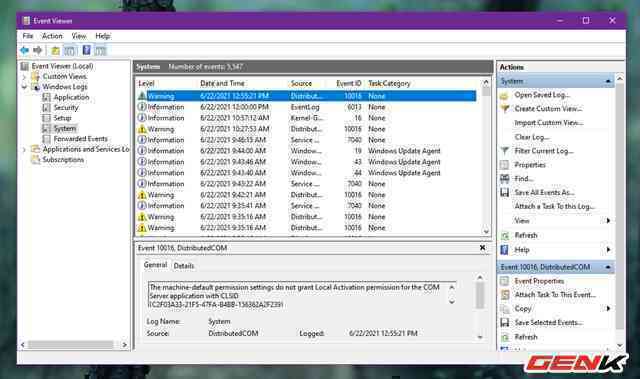This screenshot has width=640, height=379.
Task: Open the Help submenu arrow in Actions
Action: tap(608, 250)
